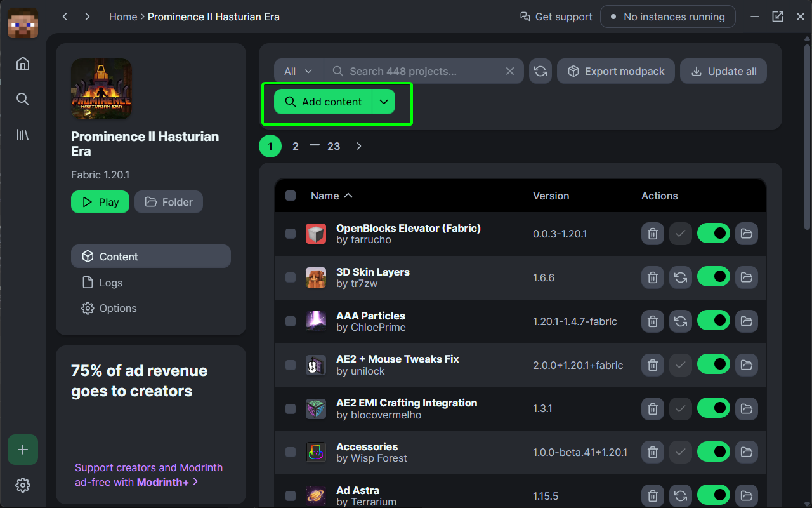The height and width of the screenshot is (508, 812).
Task: Click Export modpack button
Action: [x=617, y=71]
